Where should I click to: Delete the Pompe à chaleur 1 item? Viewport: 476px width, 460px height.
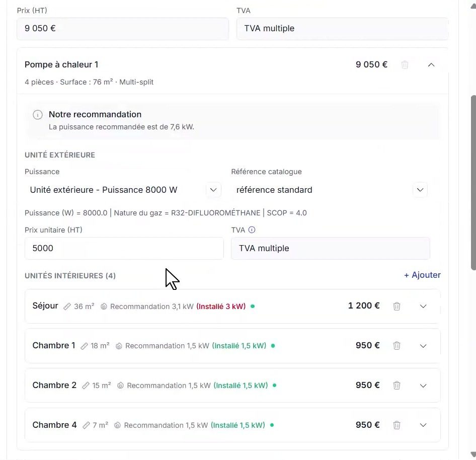[405, 65]
